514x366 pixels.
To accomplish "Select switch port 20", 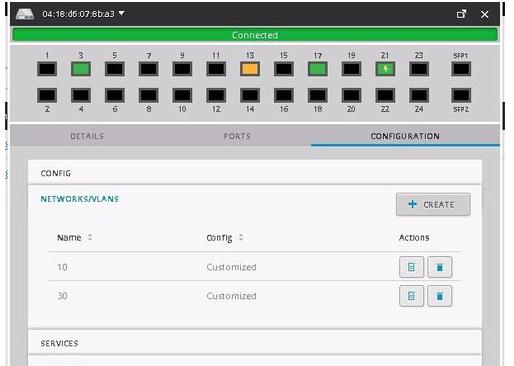I will (x=352, y=95).
